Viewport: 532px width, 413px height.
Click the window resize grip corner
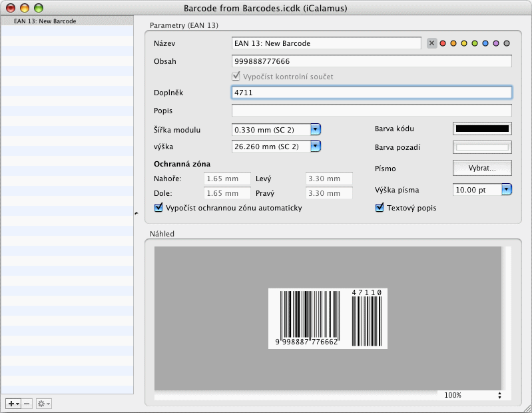[527, 409]
